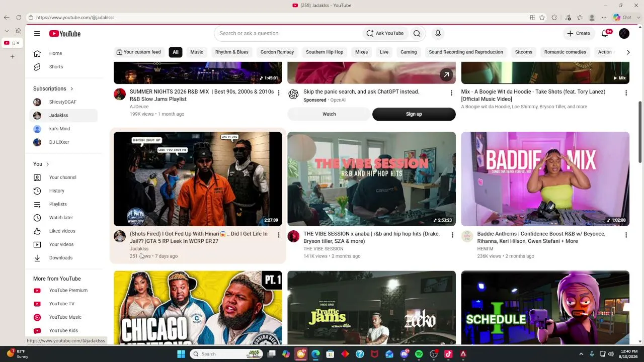The width and height of the screenshot is (644, 362).
Task: Open TikTok from the taskbar
Action: [x=448, y=354]
